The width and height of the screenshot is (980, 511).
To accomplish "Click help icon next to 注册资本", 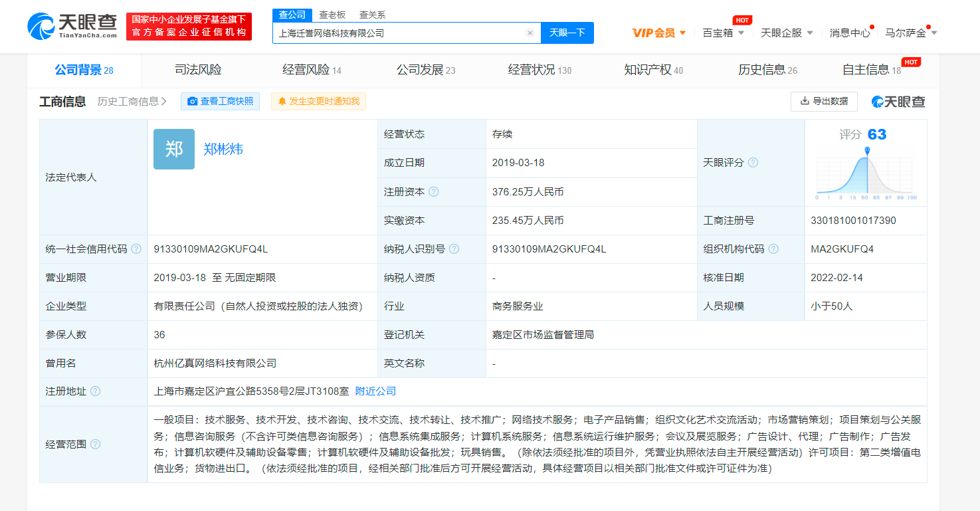I will click(x=434, y=192).
